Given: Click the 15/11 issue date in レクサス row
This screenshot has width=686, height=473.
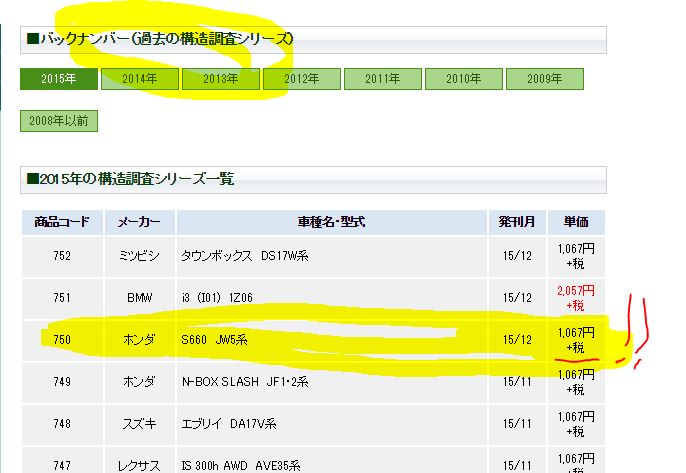Looking at the screenshot, I should (x=517, y=466).
